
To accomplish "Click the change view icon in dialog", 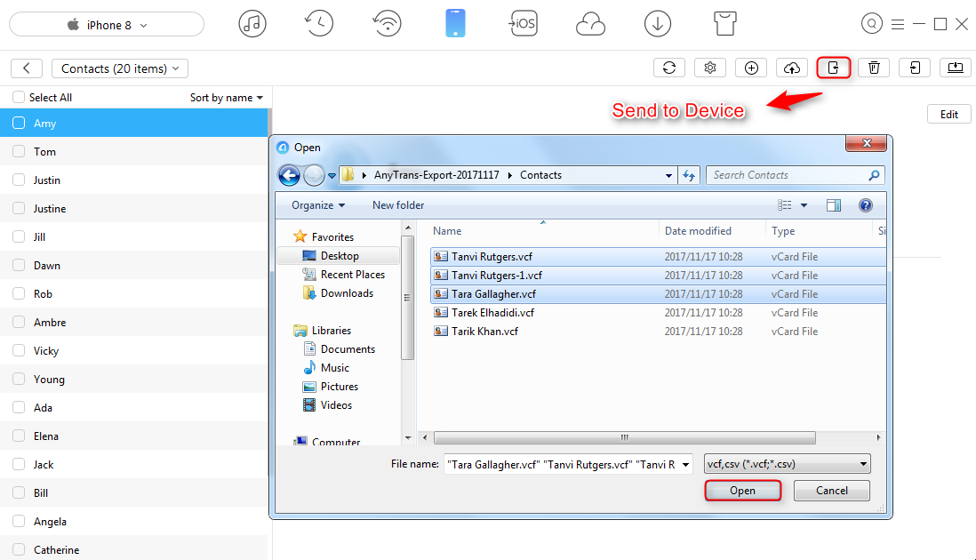I will [x=785, y=205].
